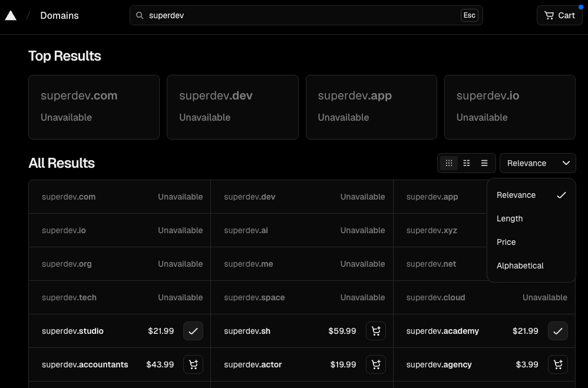Click the search magnifier icon
This screenshot has height=388, width=588.
(140, 15)
